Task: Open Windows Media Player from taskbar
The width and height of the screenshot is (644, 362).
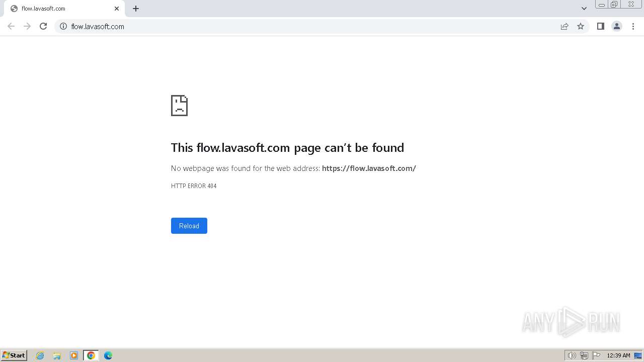Action: (x=74, y=355)
